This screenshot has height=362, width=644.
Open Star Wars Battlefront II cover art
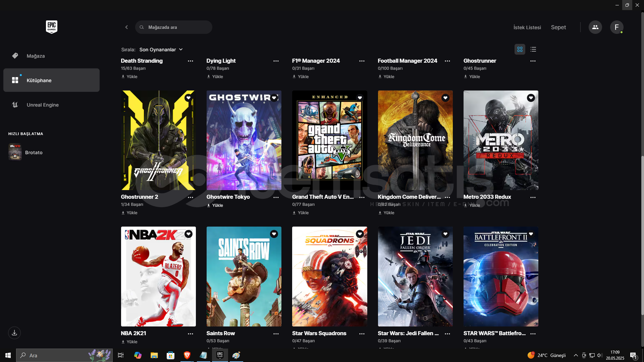[x=501, y=277]
